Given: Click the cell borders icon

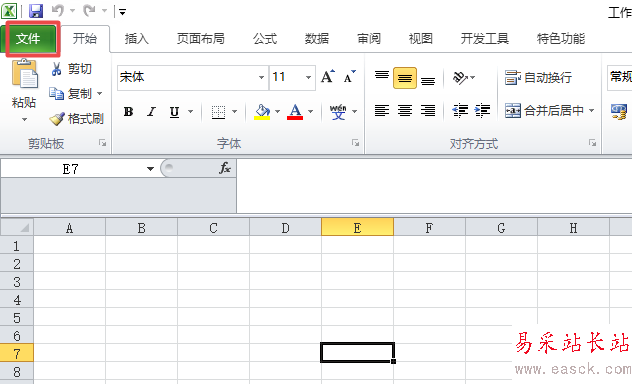Looking at the screenshot, I should pos(218,112).
